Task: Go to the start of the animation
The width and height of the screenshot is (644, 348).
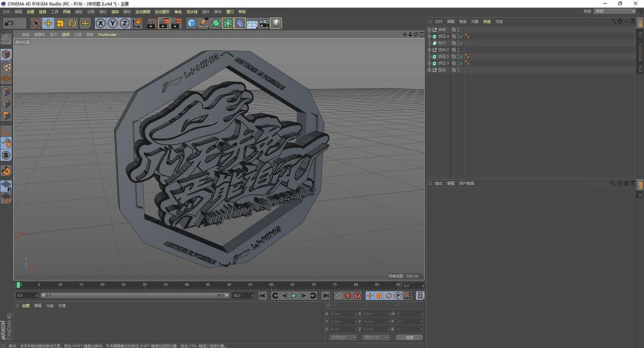Action: pyautogui.click(x=262, y=296)
